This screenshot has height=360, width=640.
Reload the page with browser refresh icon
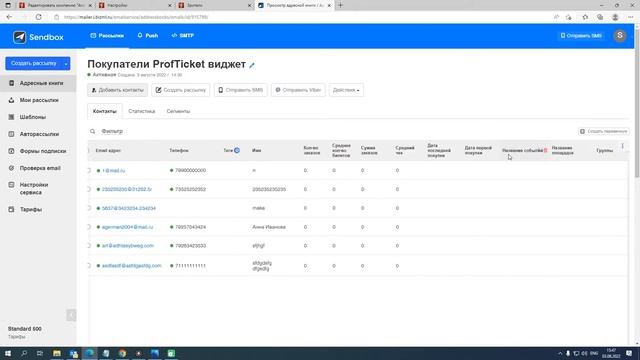point(38,17)
